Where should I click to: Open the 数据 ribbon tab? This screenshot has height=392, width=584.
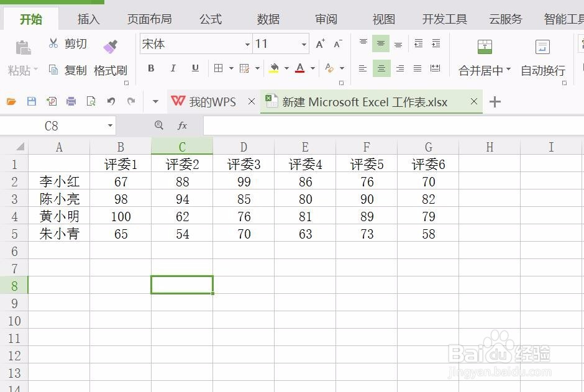coord(268,19)
